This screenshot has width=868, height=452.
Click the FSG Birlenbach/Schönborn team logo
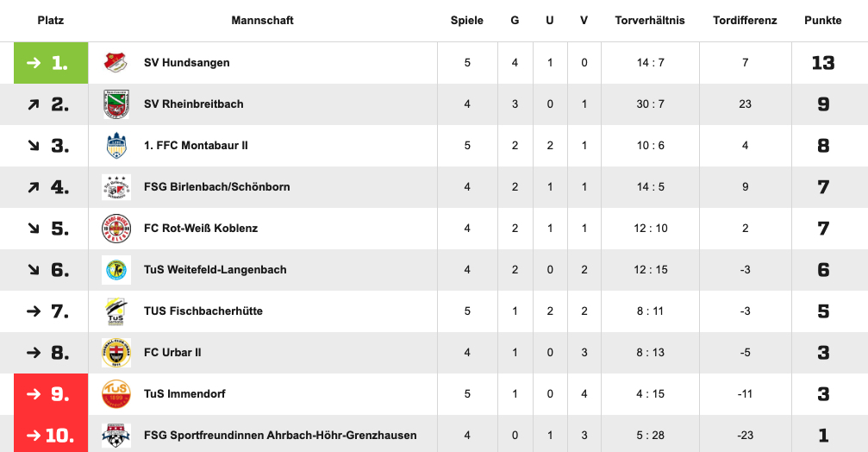click(116, 187)
